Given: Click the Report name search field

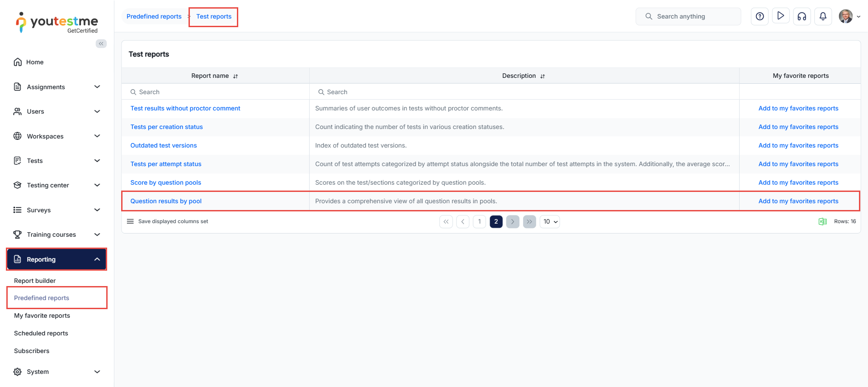Looking at the screenshot, I should point(216,92).
